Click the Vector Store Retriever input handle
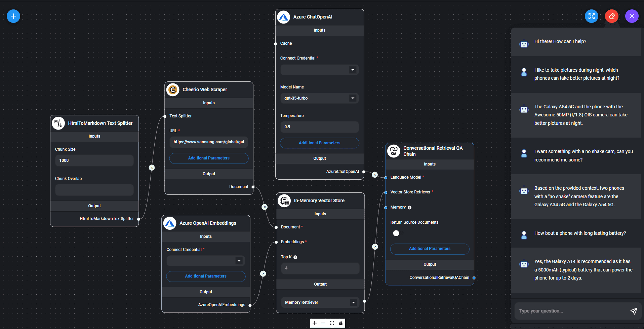The width and height of the screenshot is (644, 329). [386, 192]
